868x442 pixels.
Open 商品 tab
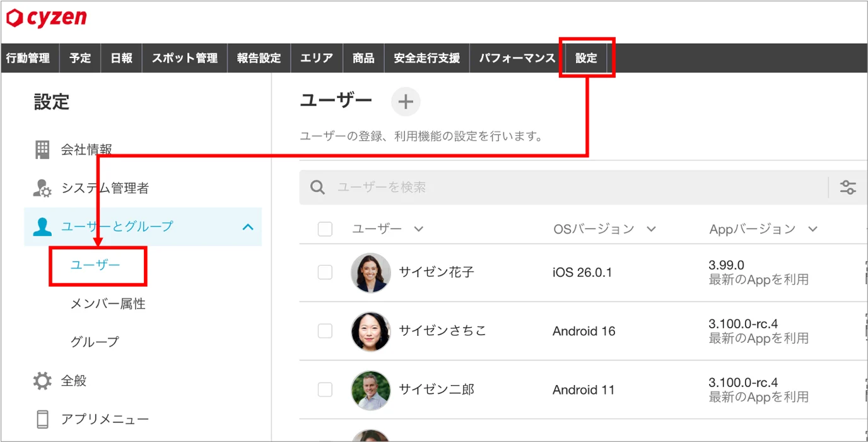coord(363,58)
